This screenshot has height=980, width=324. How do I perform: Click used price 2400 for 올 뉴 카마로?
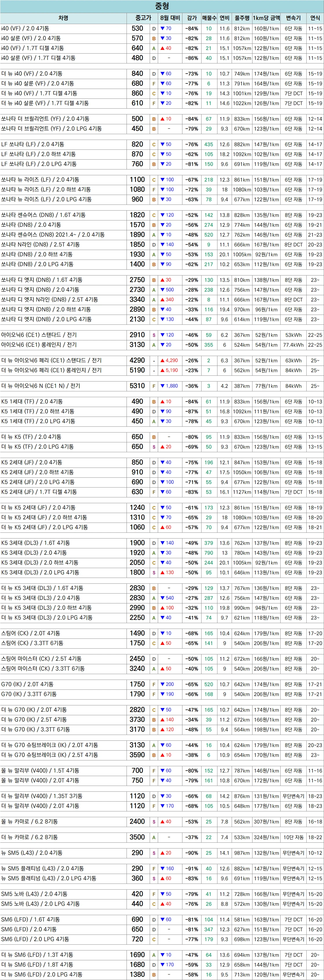pos(137,821)
